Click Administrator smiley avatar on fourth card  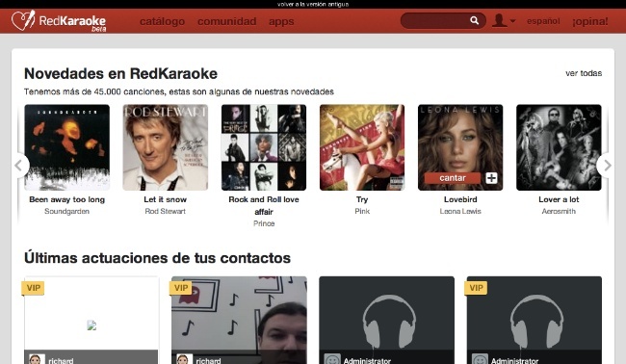[x=480, y=359]
